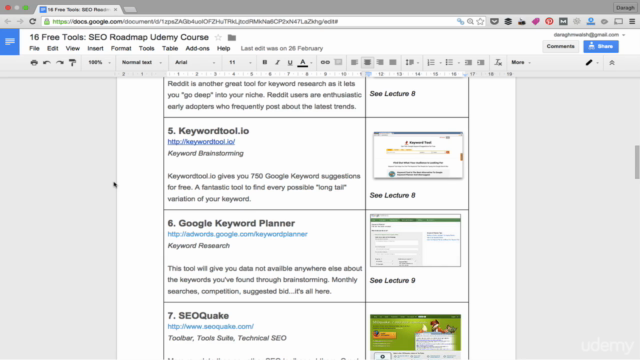Reload the page in browser

[33, 21]
